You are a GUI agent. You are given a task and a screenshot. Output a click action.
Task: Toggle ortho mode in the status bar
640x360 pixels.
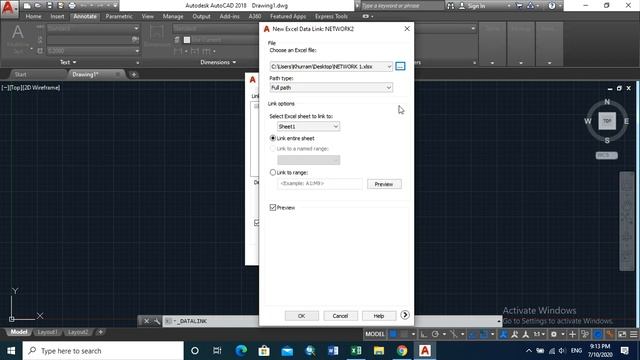[x=424, y=334]
